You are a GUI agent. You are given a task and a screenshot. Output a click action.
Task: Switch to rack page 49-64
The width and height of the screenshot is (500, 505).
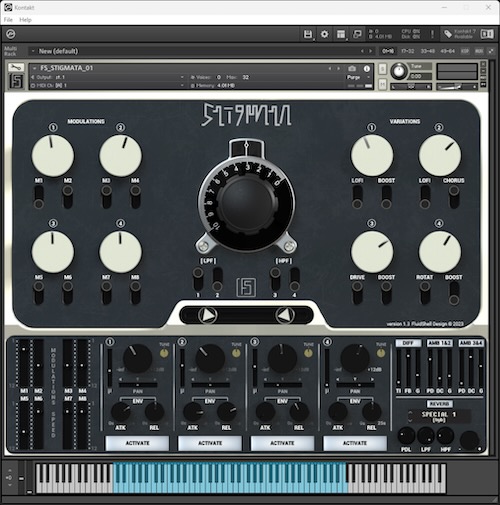(447, 51)
